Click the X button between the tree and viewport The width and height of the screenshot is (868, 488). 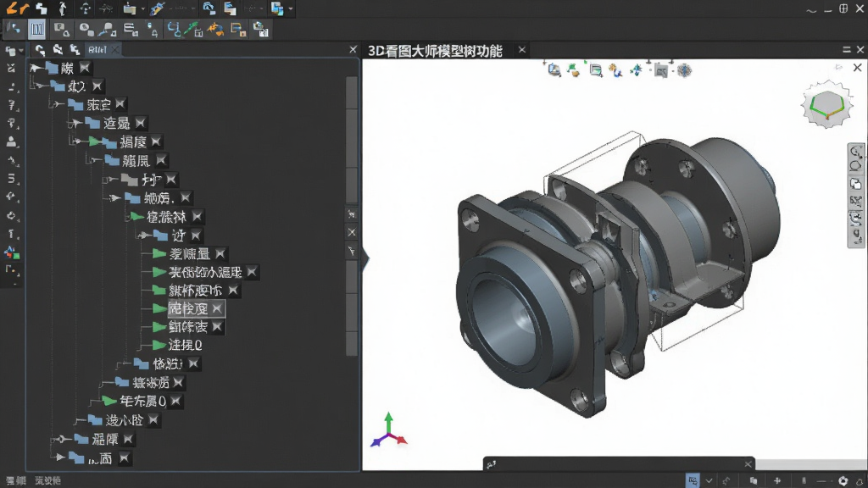[352, 232]
